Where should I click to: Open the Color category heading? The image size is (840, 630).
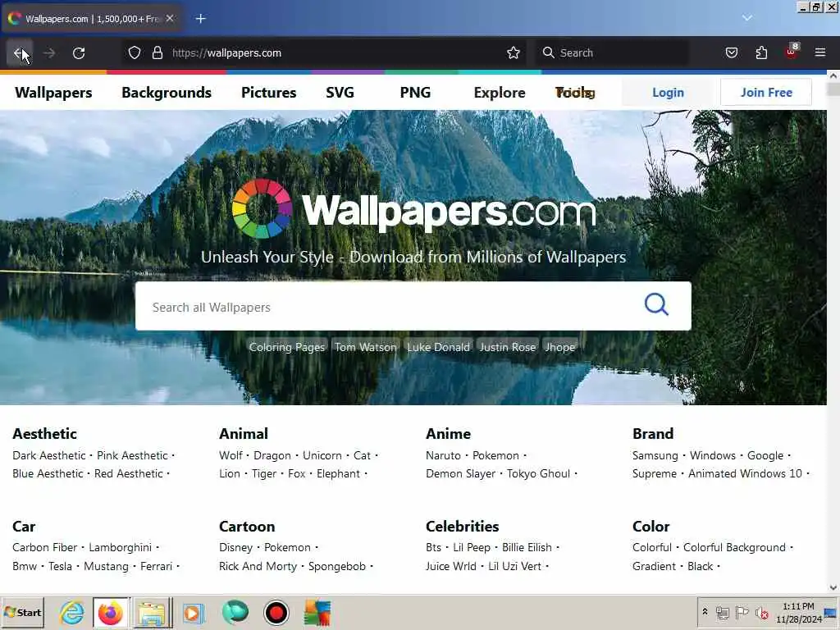tap(651, 527)
